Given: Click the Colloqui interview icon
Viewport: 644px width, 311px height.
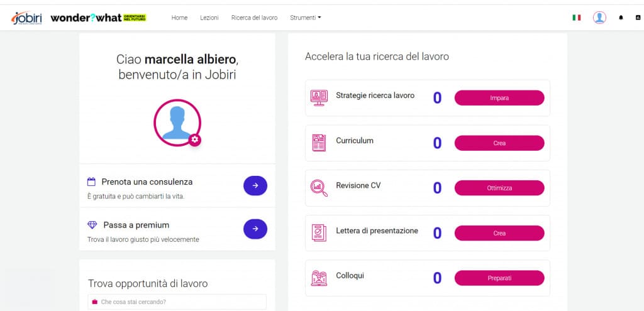Looking at the screenshot, I should point(319,278).
